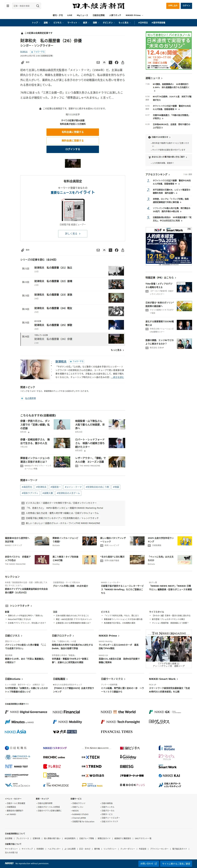197x868 pixels.
Task: Open the LIVE menu item
Action: coord(70,15)
